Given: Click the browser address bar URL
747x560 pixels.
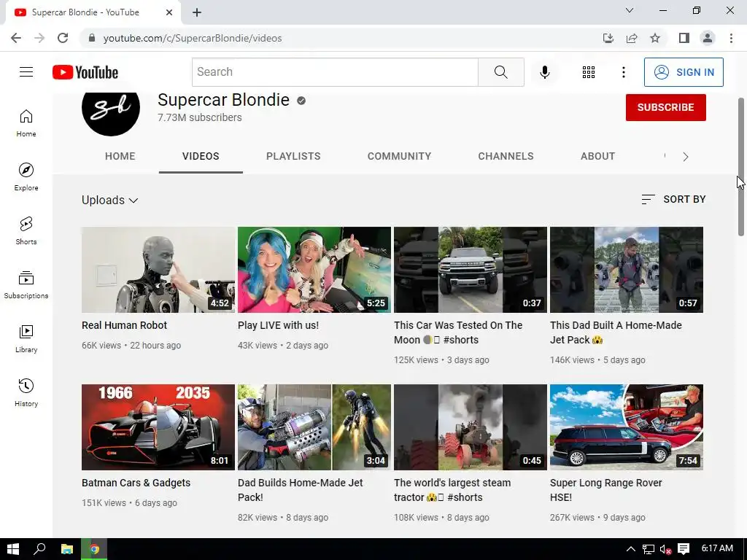Looking at the screenshot, I should pos(193,38).
